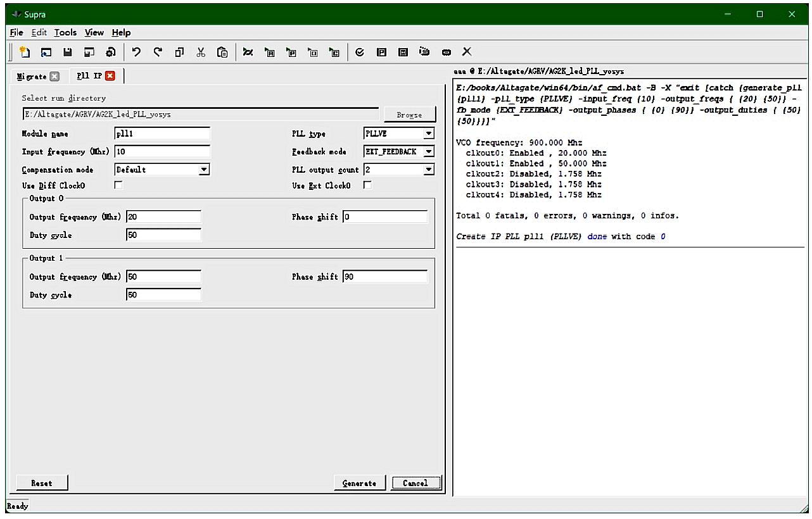Viewport: 812px width, 519px height.
Task: Click Output 1 Duty cycle field
Action: tap(164, 295)
